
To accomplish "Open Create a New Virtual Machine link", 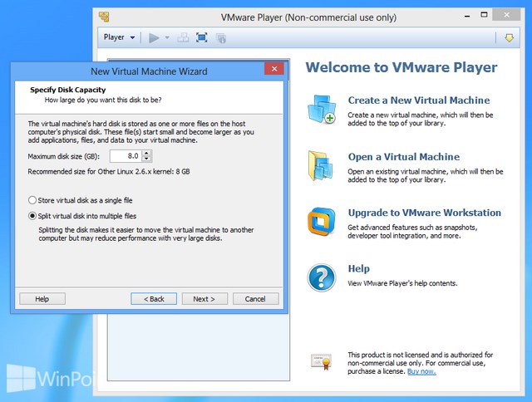I will point(419,100).
